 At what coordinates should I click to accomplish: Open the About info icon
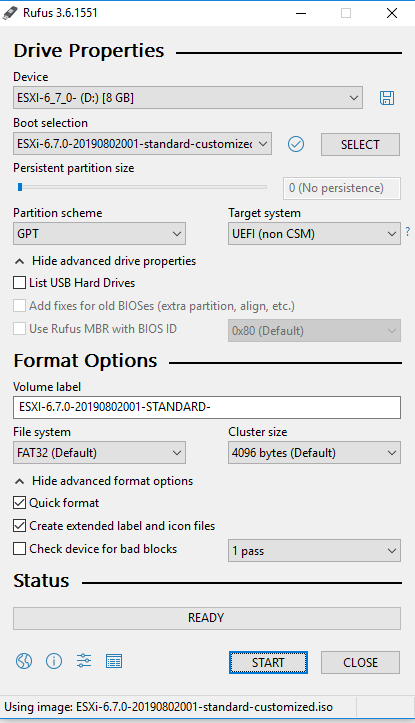coord(54,661)
